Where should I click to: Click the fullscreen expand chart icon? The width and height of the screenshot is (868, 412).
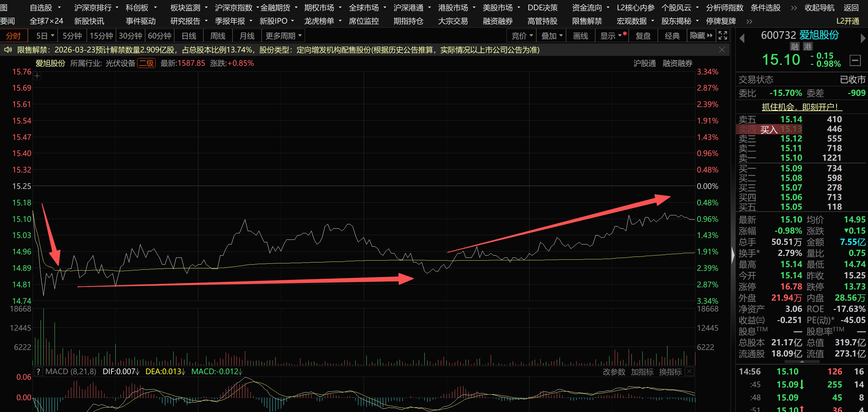point(722,35)
